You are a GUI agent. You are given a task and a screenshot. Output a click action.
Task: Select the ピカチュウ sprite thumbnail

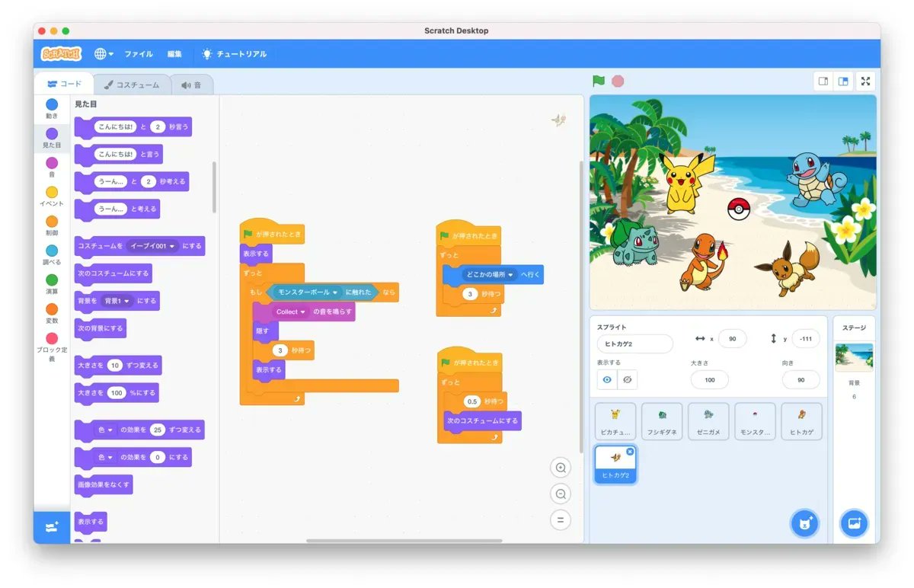pyautogui.click(x=615, y=421)
